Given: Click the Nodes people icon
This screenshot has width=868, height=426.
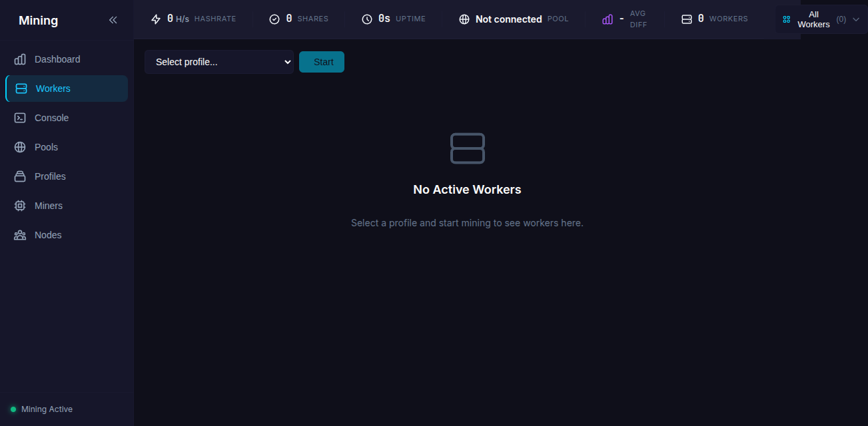Looking at the screenshot, I should [20, 235].
